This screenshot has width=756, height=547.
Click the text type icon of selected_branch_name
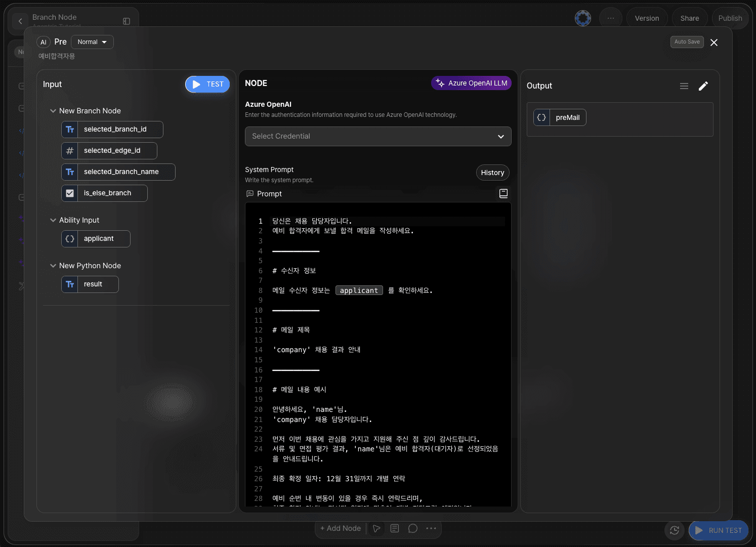pos(70,172)
